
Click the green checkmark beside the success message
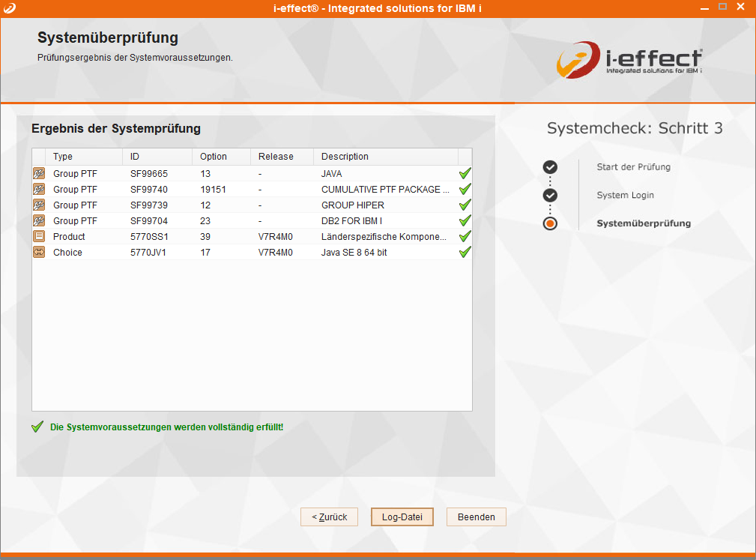tap(37, 427)
